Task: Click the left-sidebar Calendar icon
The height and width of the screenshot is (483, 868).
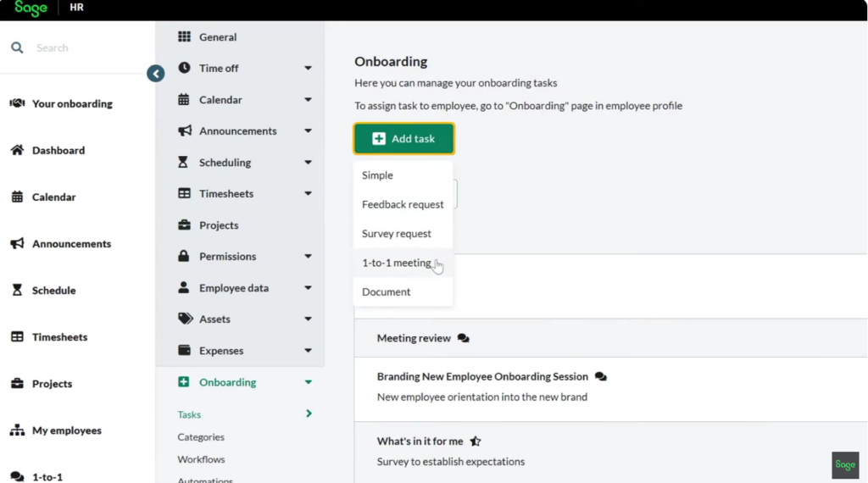Action: coord(17,197)
